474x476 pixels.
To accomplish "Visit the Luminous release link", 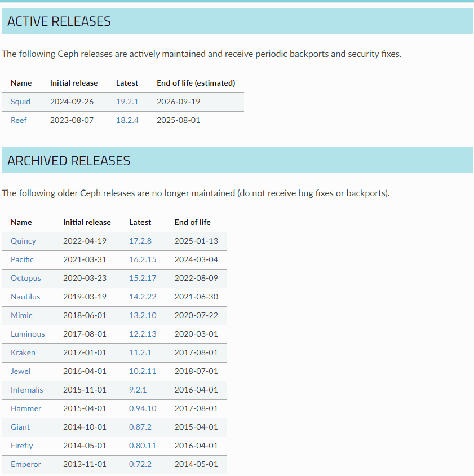I will tap(28, 334).
